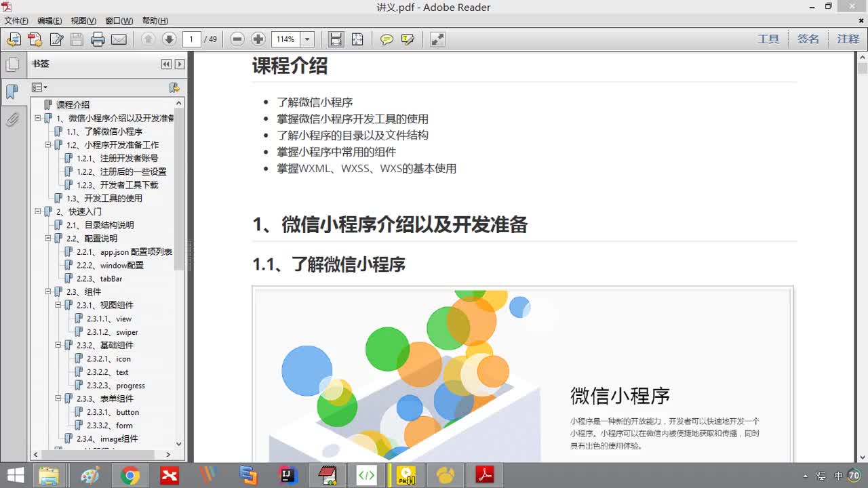Open the bookmark options dropdown menu

coord(39,87)
